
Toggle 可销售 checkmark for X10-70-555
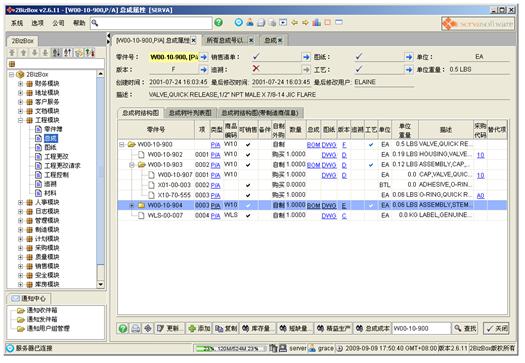[248, 195]
